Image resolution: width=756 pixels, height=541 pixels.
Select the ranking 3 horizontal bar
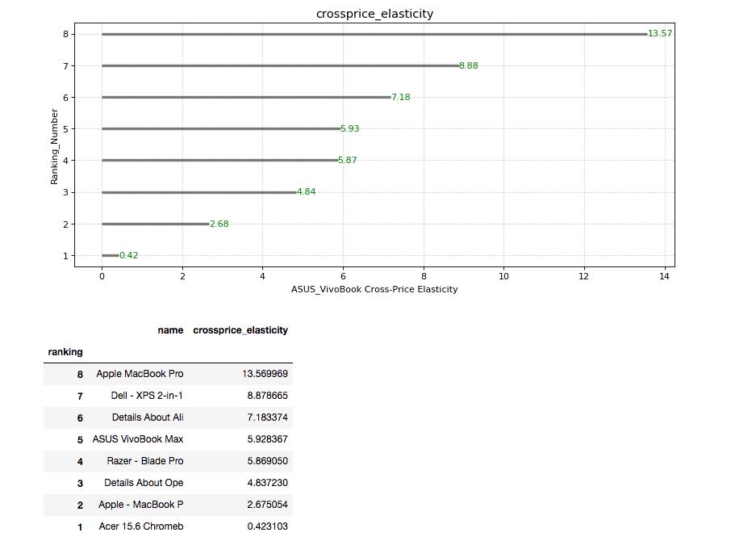pos(199,192)
